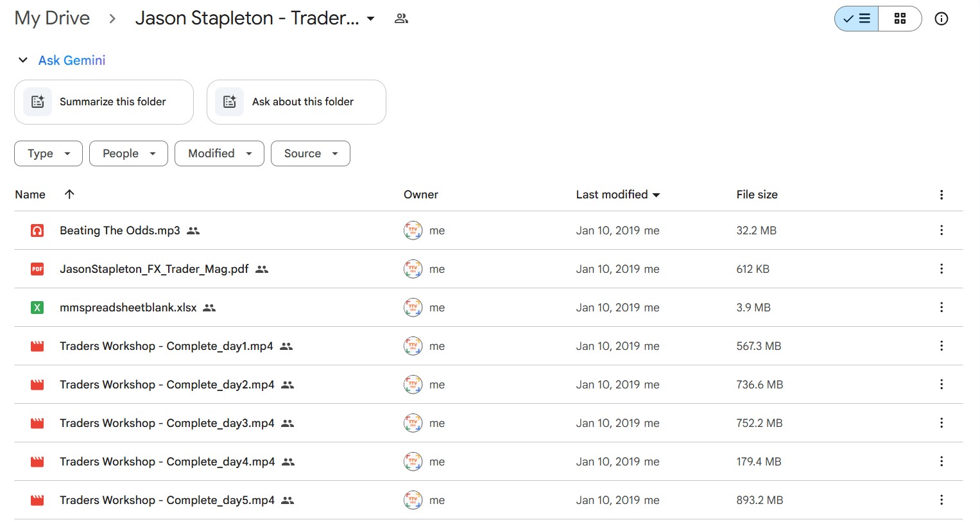
Task: Click the Beating The Odds audio file icon
Action: tap(37, 231)
